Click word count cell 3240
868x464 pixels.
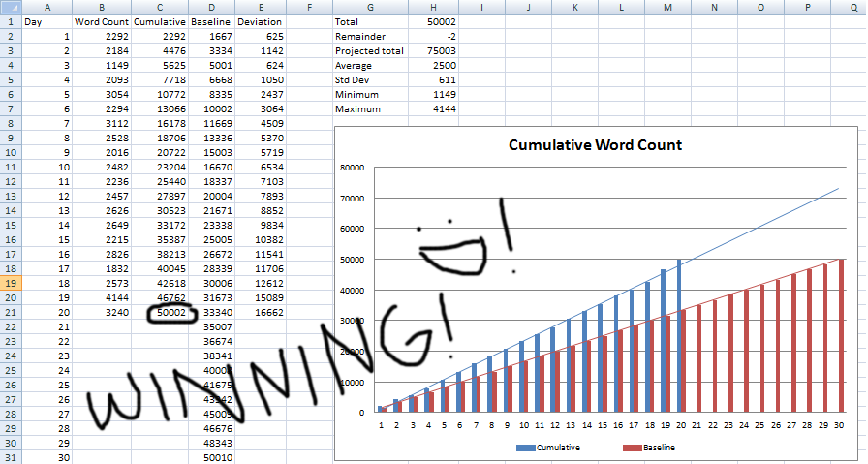102,312
